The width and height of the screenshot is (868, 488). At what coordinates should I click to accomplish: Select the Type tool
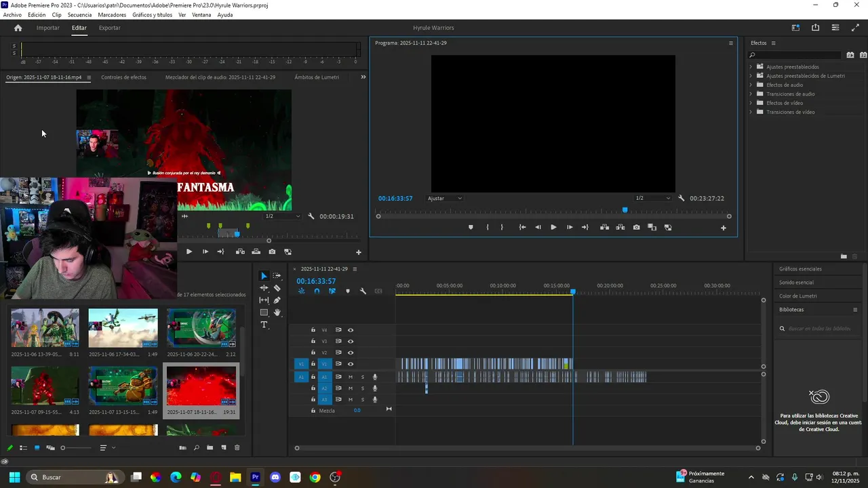(264, 325)
